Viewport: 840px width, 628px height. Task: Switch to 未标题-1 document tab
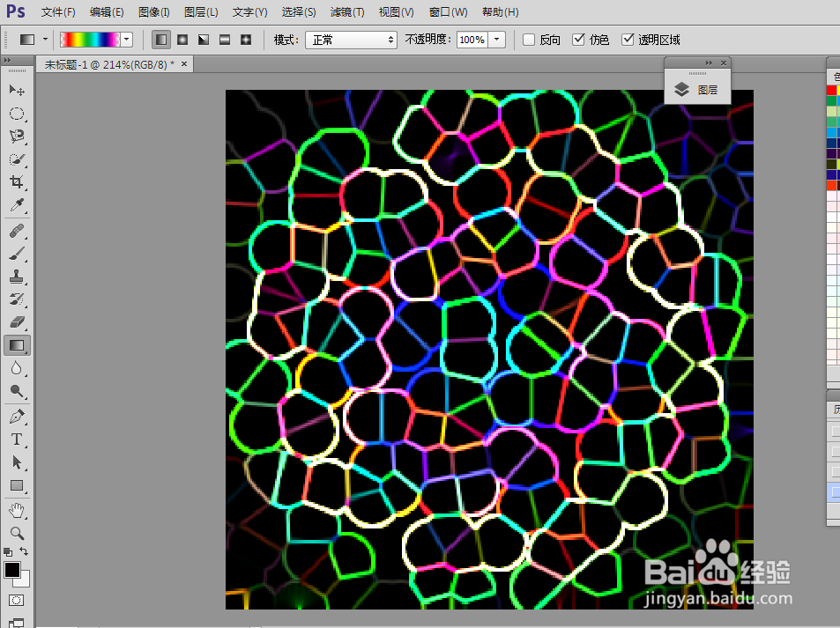click(x=109, y=65)
